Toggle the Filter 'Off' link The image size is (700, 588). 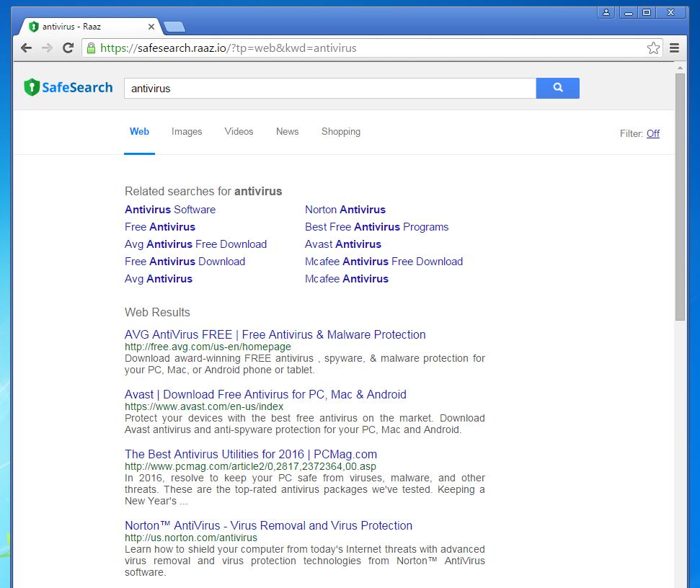(652, 133)
